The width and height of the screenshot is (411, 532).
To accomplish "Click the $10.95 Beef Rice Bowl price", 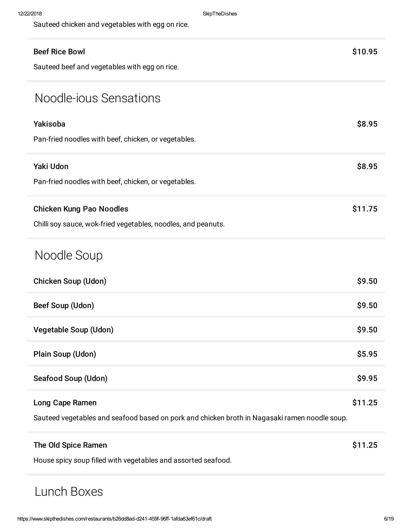I will (x=365, y=52).
